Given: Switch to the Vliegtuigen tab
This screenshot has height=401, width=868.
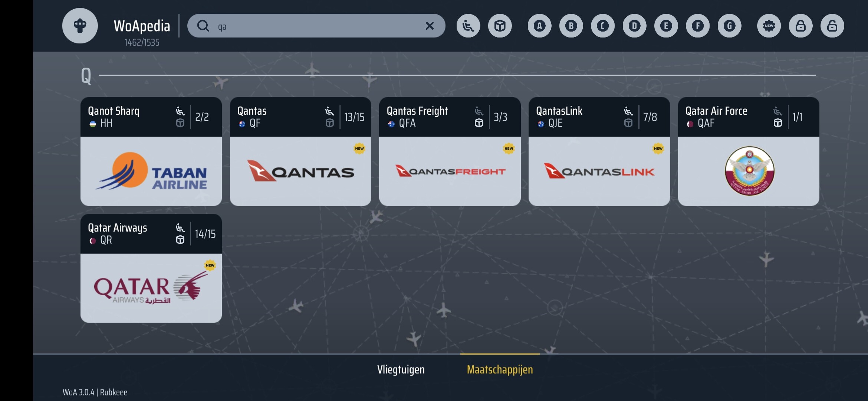Looking at the screenshot, I should (x=401, y=369).
